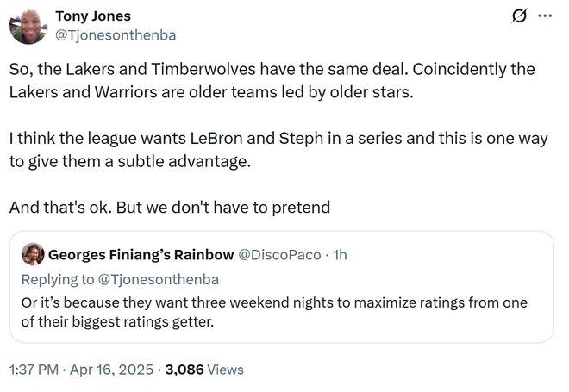
Task: Click the word Views beside the count
Action: [225, 370]
